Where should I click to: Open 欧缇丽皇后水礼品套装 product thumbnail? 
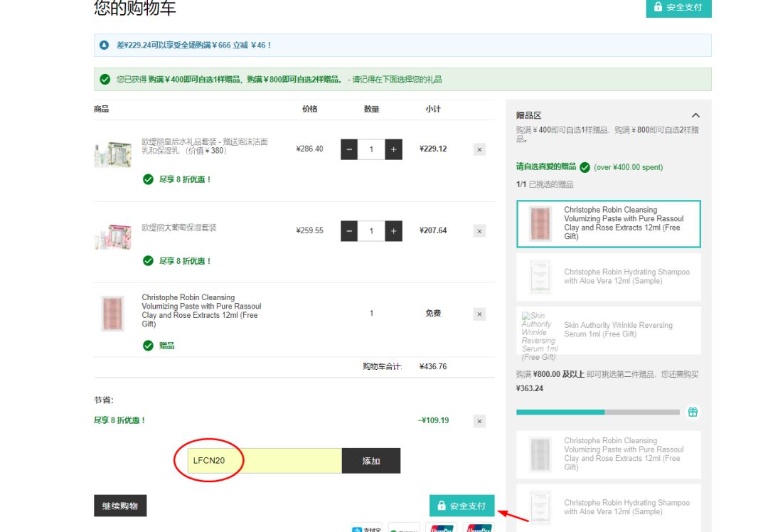(112, 154)
